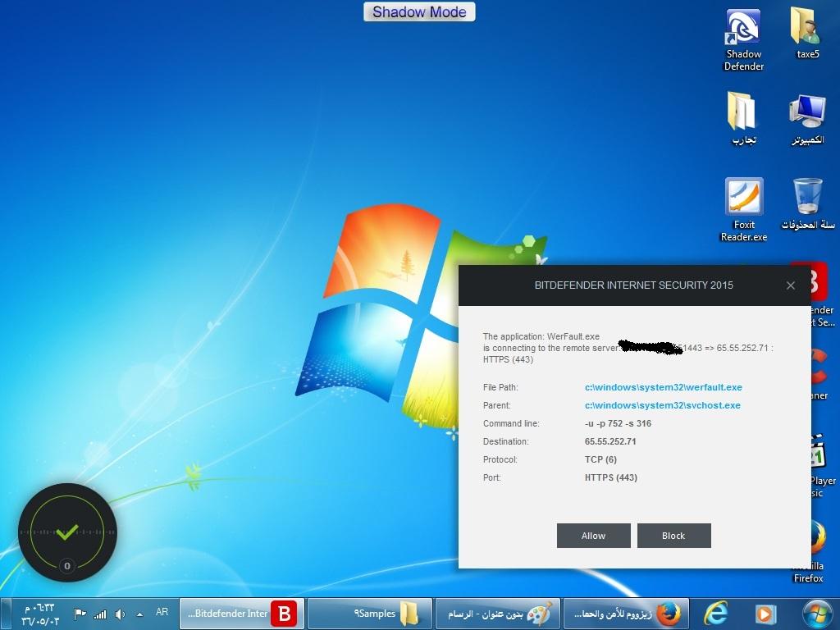Open the Recycle Bin (سلة المحذوفات) icon
840x630 pixels.
pyautogui.click(x=807, y=204)
